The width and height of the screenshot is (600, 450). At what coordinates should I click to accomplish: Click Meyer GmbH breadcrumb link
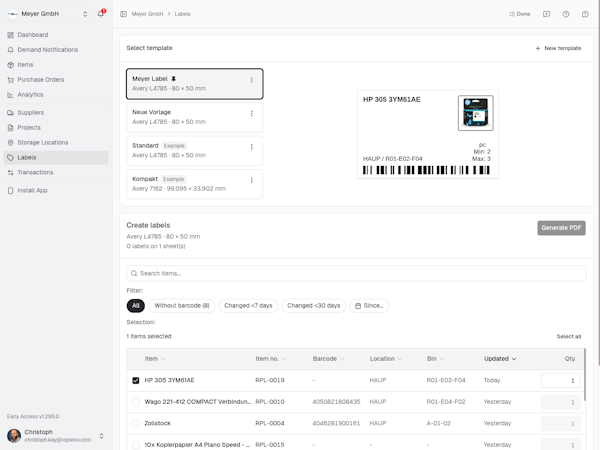pos(147,14)
